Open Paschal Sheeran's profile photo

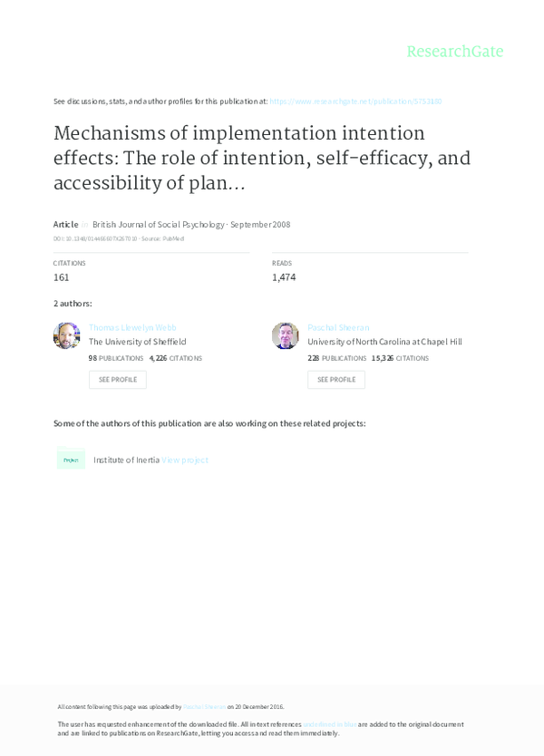[x=286, y=335]
